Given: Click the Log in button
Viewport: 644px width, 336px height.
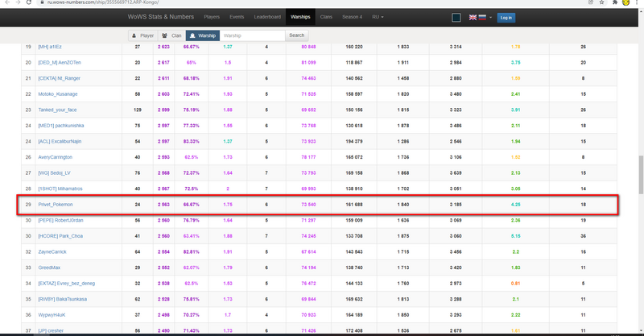Looking at the screenshot, I should [x=506, y=17].
